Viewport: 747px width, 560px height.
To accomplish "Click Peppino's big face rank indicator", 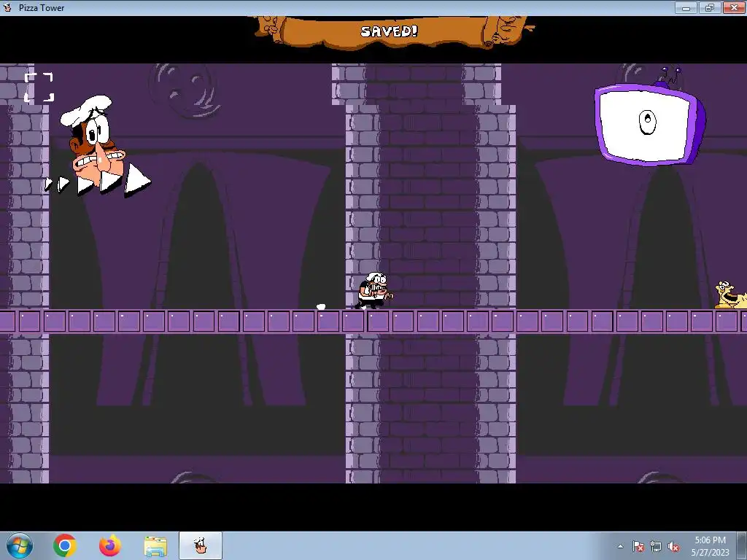I will pos(93,140).
